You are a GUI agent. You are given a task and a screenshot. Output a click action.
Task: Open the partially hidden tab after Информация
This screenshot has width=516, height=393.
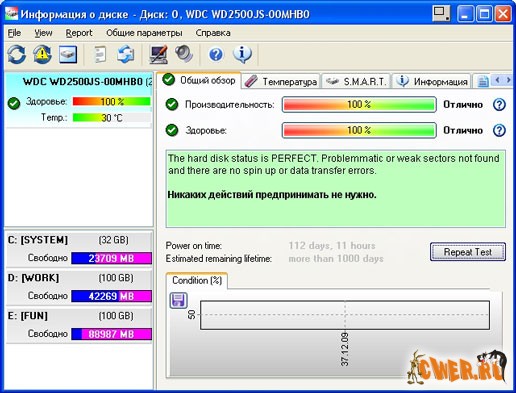point(482,82)
